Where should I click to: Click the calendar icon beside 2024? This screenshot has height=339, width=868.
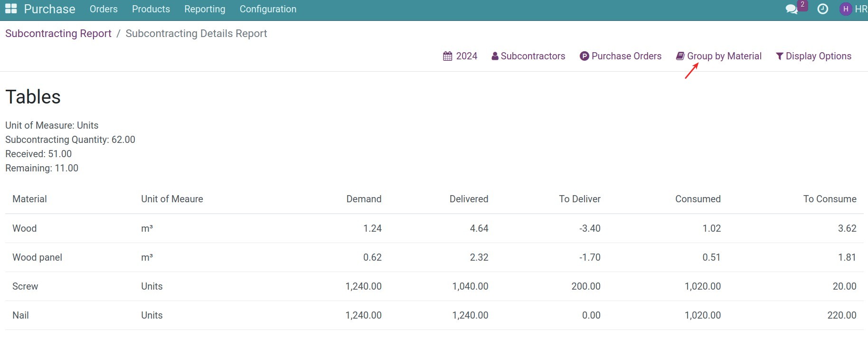[447, 56]
